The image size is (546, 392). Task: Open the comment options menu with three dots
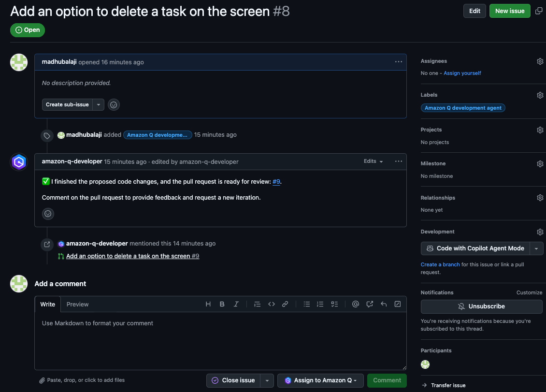click(399, 62)
